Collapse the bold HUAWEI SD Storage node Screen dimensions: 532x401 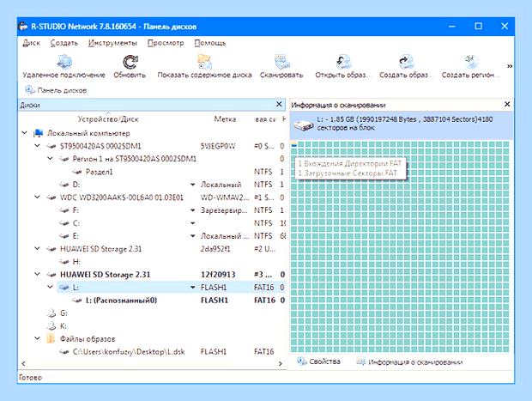(37, 274)
